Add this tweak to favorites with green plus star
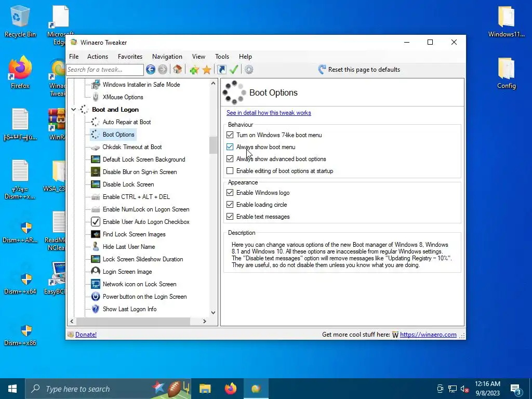 tap(194, 70)
